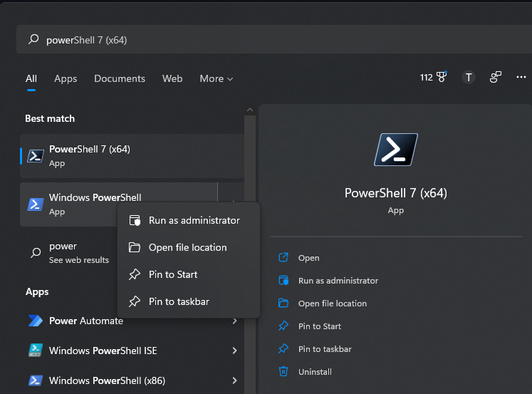Expand the More filter dropdown
This screenshot has height=394, width=532.
click(217, 78)
